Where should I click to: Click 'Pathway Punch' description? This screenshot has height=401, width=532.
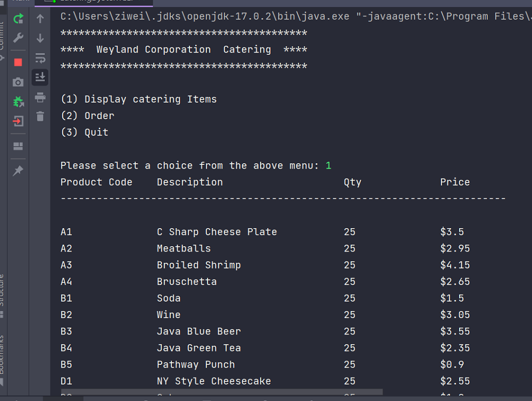(x=196, y=365)
